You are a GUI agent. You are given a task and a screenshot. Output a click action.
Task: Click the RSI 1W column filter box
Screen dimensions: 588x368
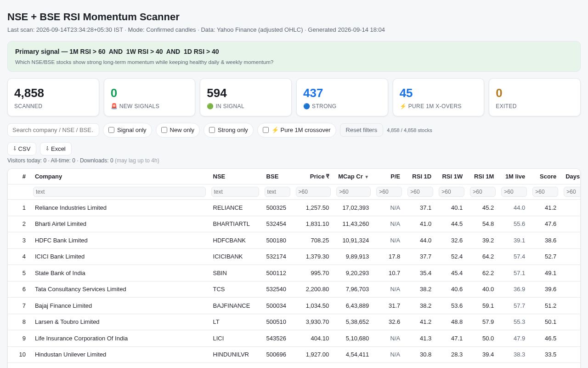click(x=452, y=192)
